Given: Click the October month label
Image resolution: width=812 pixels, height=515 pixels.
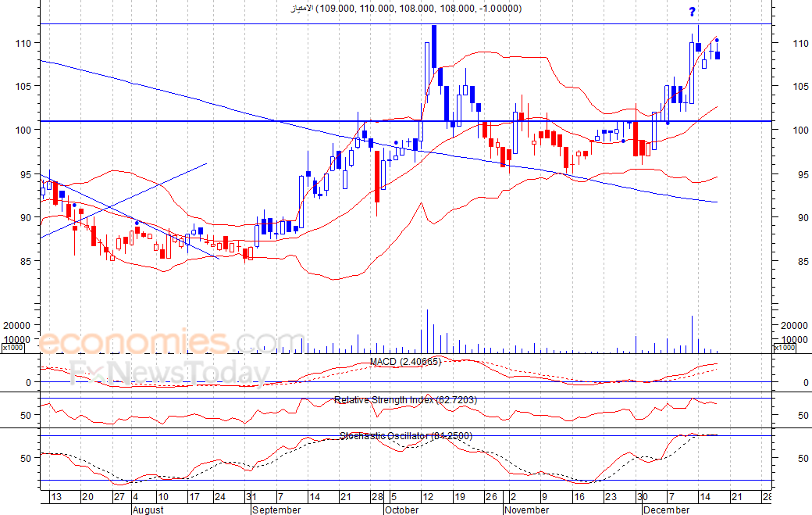Looking at the screenshot, I should tap(401, 510).
